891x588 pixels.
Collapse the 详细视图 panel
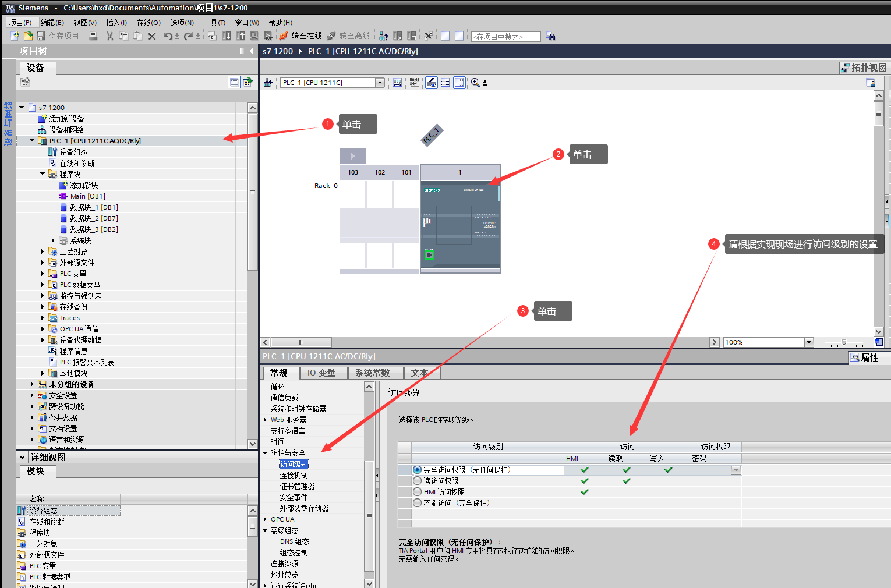point(22,458)
